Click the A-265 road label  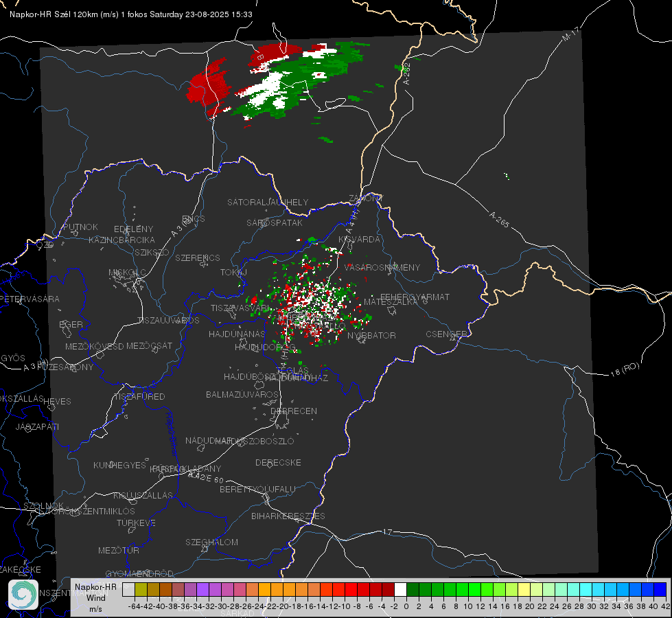click(499, 219)
